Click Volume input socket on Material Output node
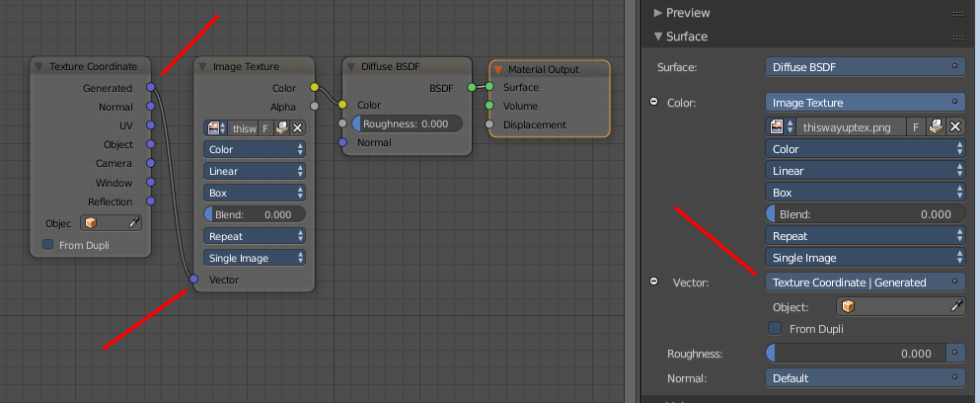Viewport: 980px width, 403px height. click(x=490, y=105)
